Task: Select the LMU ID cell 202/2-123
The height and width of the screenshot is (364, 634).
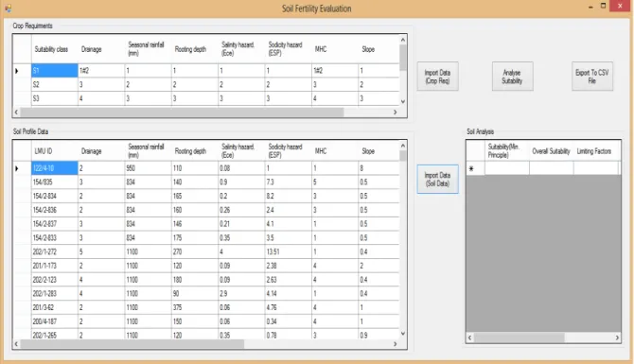Action: point(55,280)
